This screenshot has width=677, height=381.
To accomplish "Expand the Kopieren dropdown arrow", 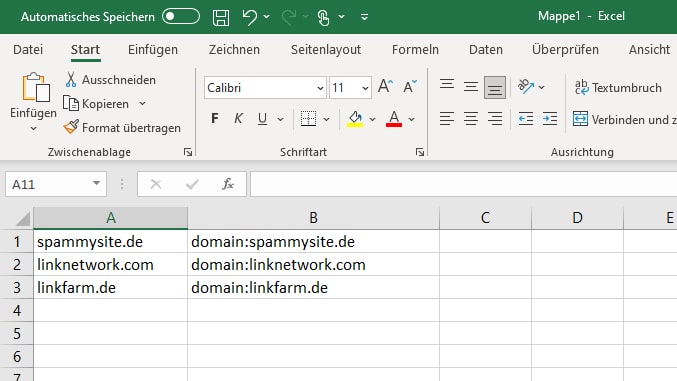I will pos(142,104).
